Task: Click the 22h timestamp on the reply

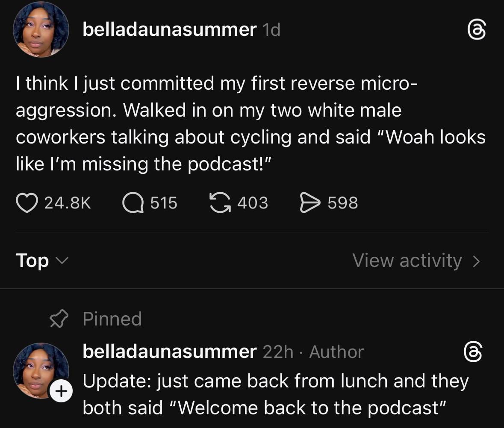Action: tap(278, 352)
